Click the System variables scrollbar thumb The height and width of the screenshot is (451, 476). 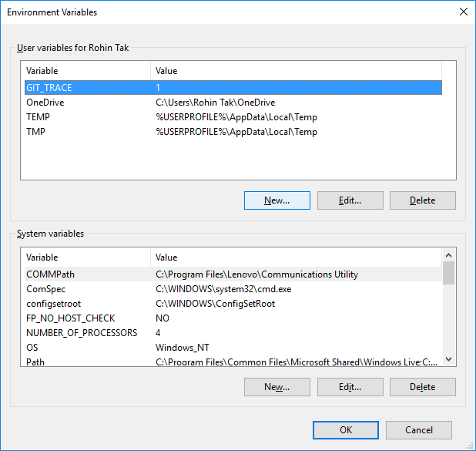pyautogui.click(x=449, y=273)
